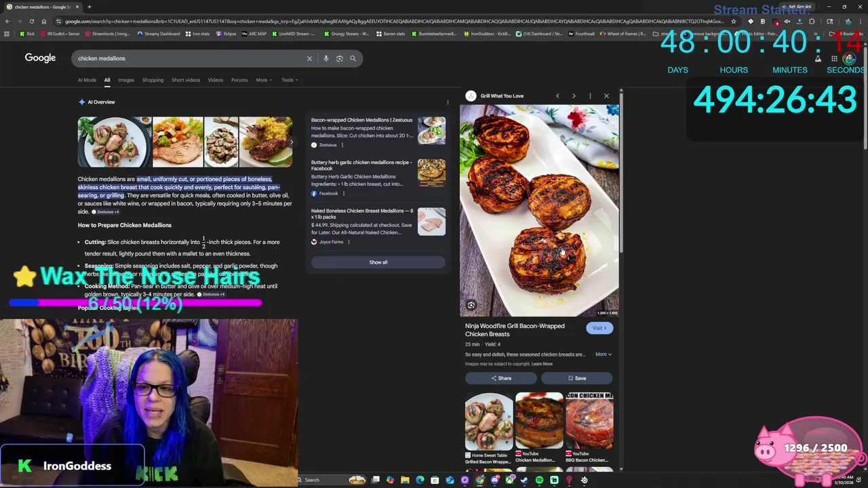The width and height of the screenshot is (868, 488).
Task: Switch to Videos tab
Action: point(216,80)
